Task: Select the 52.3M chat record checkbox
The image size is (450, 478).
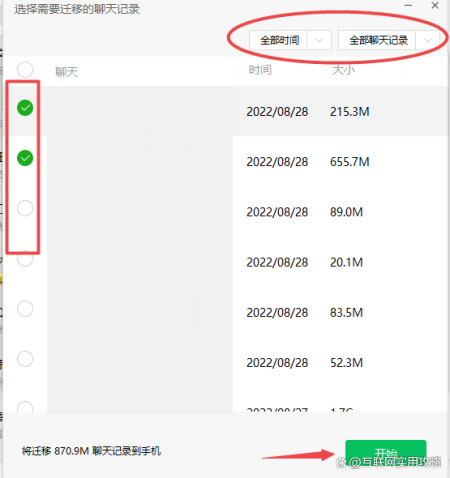Action: pos(25,359)
